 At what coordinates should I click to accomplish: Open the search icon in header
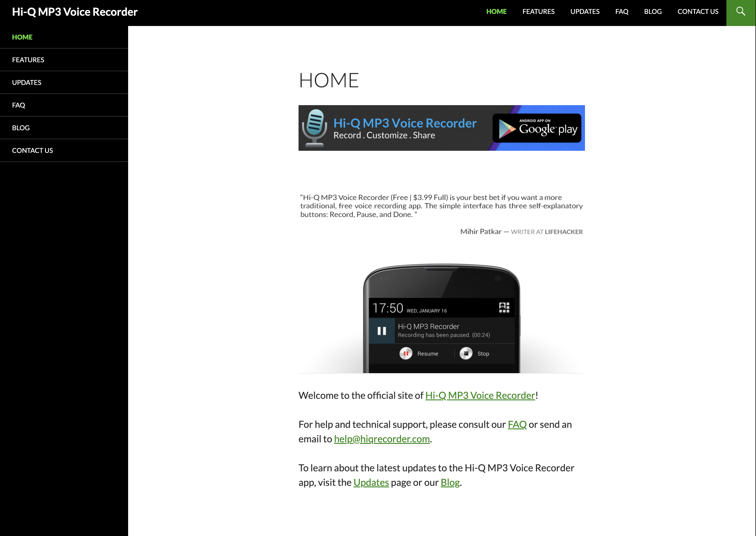(x=741, y=12)
